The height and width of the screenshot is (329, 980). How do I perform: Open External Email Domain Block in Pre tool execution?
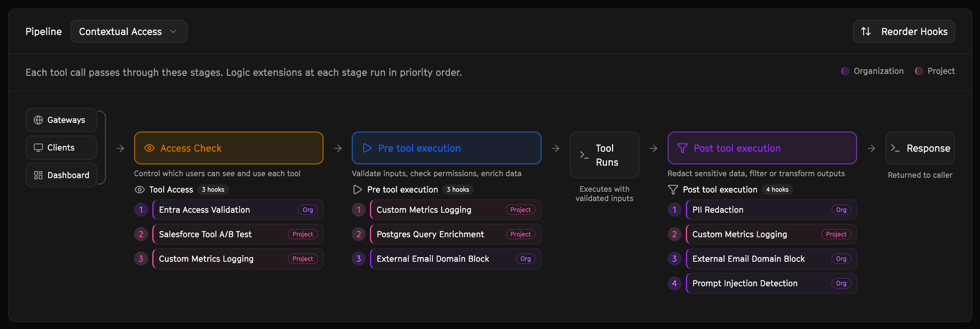click(x=455, y=259)
